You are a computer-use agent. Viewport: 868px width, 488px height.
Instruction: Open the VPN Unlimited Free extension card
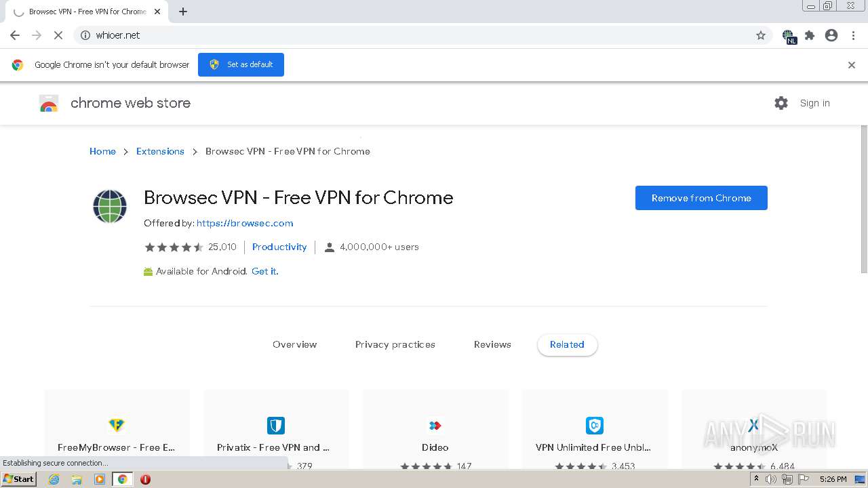tap(595, 428)
